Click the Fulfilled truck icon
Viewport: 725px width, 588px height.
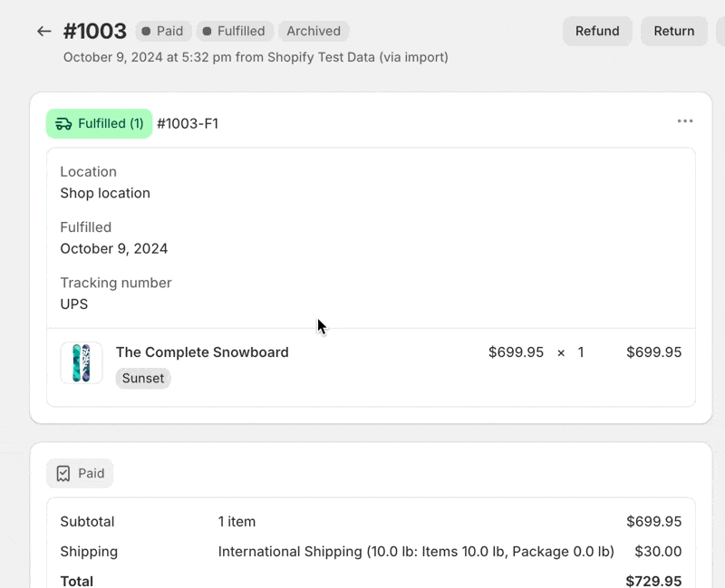coord(63,124)
